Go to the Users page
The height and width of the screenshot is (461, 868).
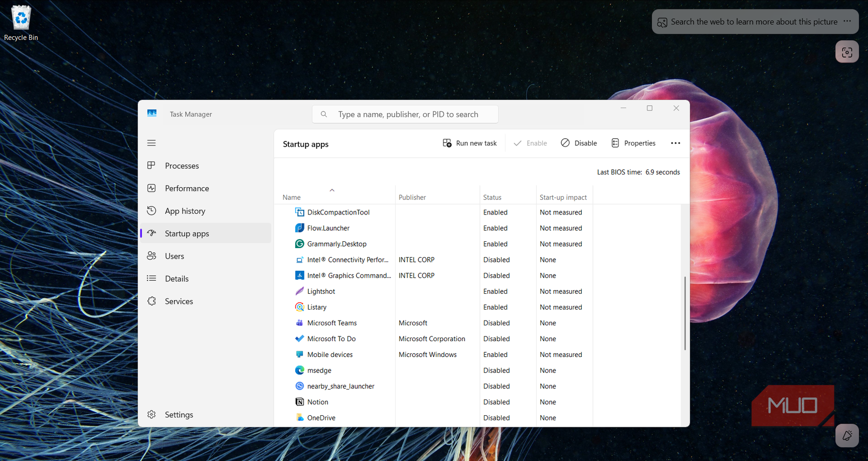[x=206, y=256]
